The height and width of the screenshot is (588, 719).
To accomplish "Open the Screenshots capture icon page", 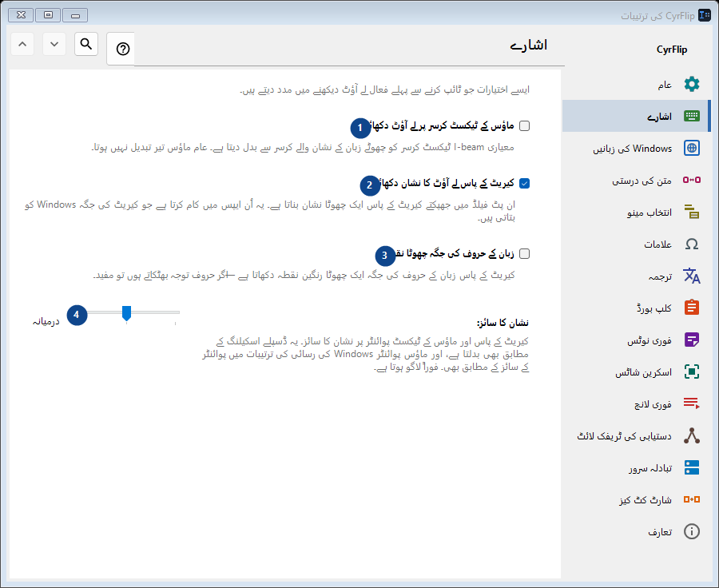I will click(x=692, y=371).
